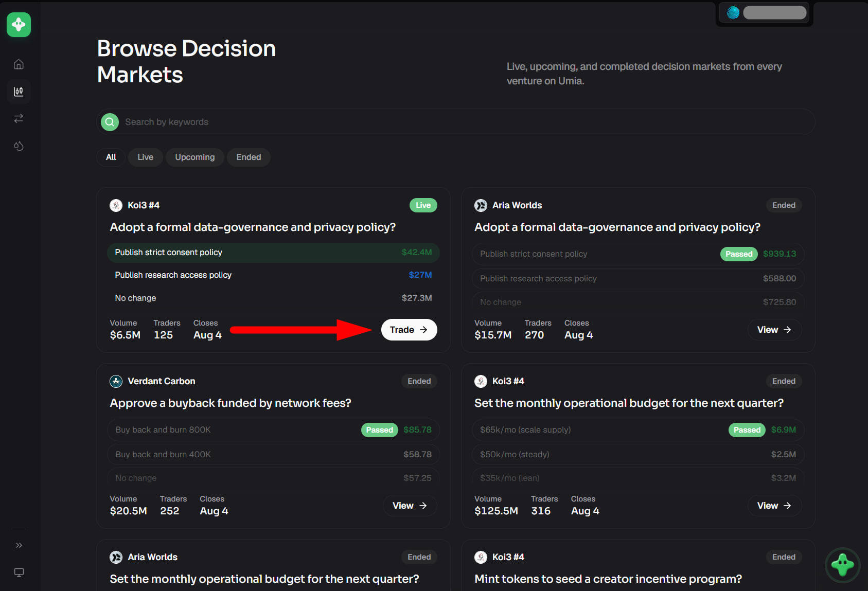Select Publish strict consent policy option
Image resolution: width=868 pixels, height=591 pixels.
(x=273, y=253)
